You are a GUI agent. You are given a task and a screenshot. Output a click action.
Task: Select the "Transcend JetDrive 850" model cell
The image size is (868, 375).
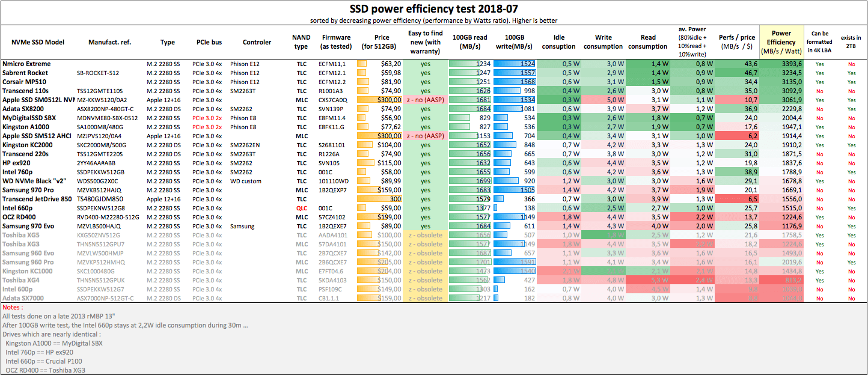(37, 199)
